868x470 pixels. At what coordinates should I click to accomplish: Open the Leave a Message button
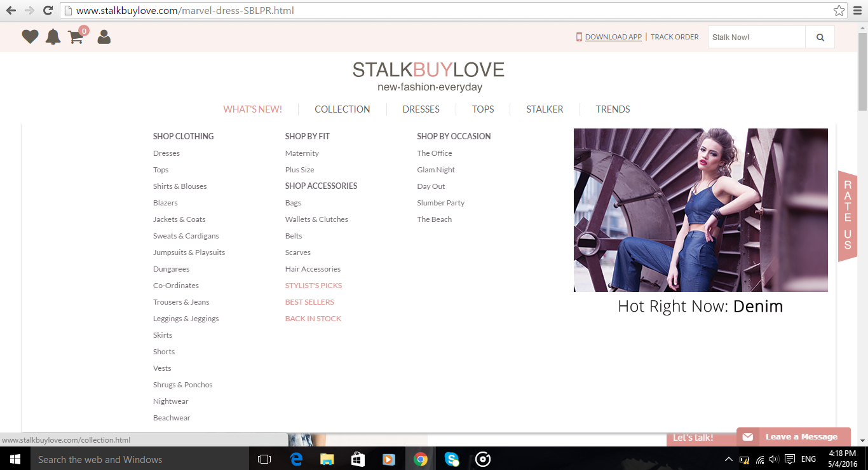pyautogui.click(x=794, y=437)
